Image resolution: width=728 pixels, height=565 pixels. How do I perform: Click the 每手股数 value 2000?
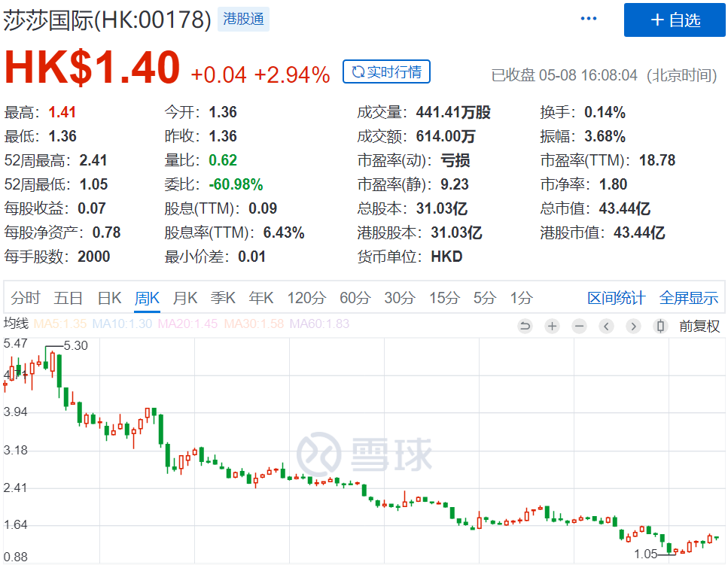pyautogui.click(x=94, y=257)
